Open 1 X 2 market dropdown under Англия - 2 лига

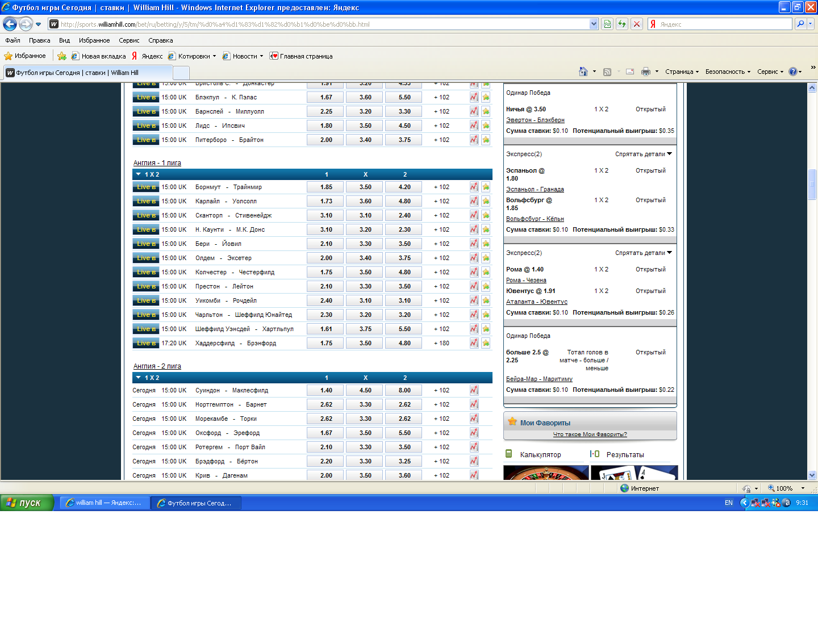[139, 378]
